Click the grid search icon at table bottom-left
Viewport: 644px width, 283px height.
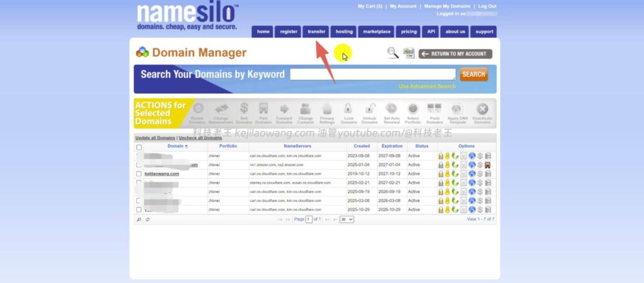pyautogui.click(x=139, y=219)
